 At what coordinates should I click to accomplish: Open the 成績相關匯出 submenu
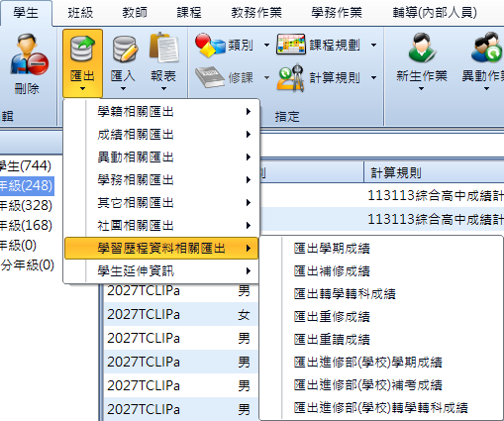pos(161,135)
